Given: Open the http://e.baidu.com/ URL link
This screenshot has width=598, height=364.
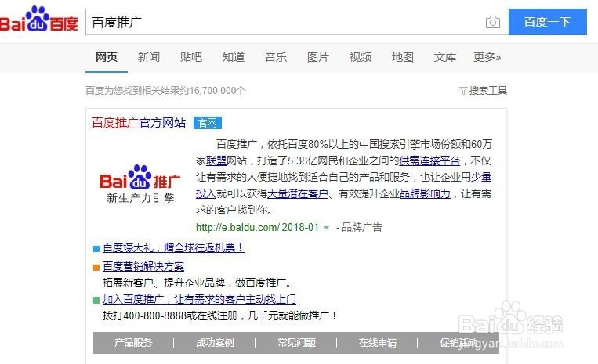Looking at the screenshot, I should click(237, 227).
